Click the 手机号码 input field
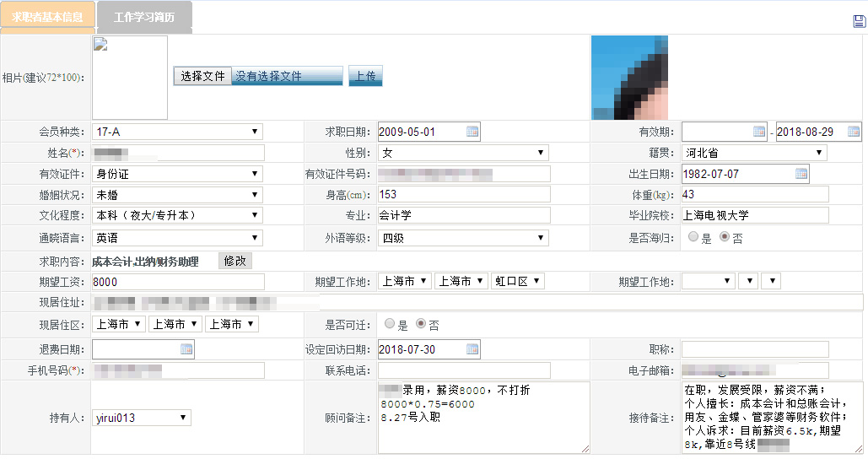This screenshot has width=868, height=459. pyautogui.click(x=178, y=370)
